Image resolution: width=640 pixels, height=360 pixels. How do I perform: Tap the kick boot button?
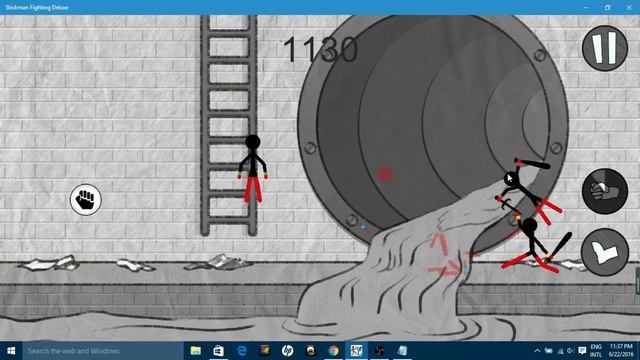(604, 252)
